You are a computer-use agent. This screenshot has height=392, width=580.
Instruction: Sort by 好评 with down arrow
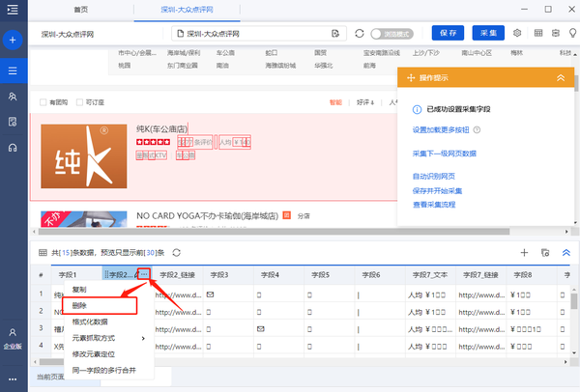pyautogui.click(x=365, y=102)
